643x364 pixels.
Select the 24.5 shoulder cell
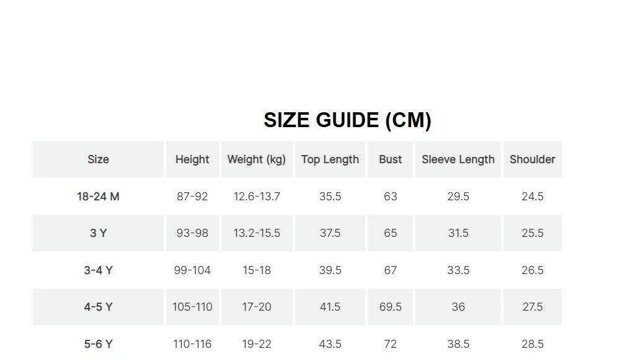point(532,197)
